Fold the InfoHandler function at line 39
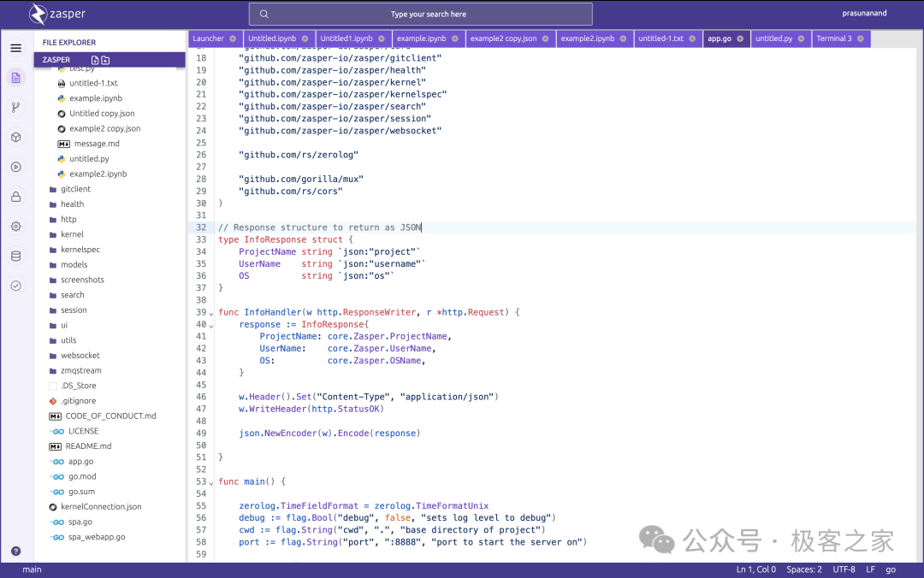This screenshot has width=924, height=578. 211,314
